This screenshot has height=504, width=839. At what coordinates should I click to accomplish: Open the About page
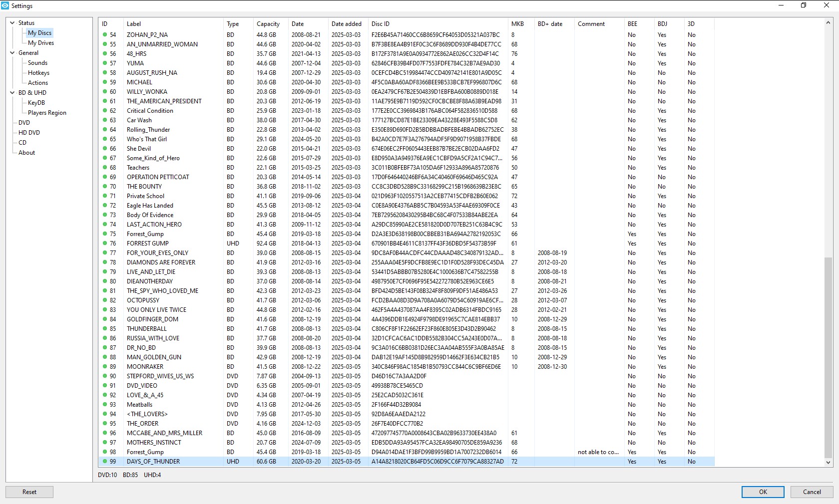click(26, 153)
